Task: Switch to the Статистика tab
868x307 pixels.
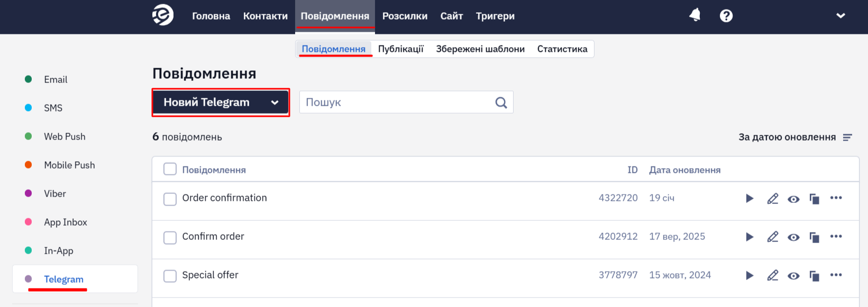Action: pos(562,49)
